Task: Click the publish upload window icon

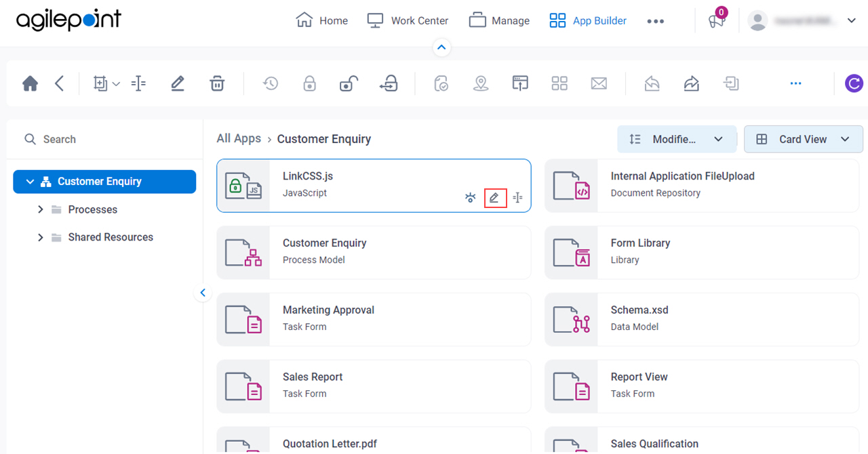Action: (x=520, y=83)
